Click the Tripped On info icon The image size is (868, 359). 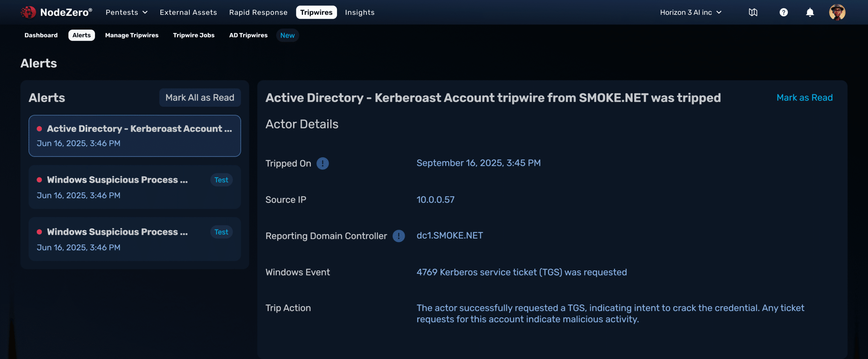[322, 163]
